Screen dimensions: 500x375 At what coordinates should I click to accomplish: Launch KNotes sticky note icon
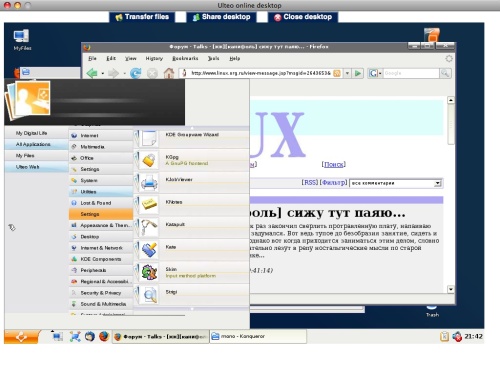[149, 205]
